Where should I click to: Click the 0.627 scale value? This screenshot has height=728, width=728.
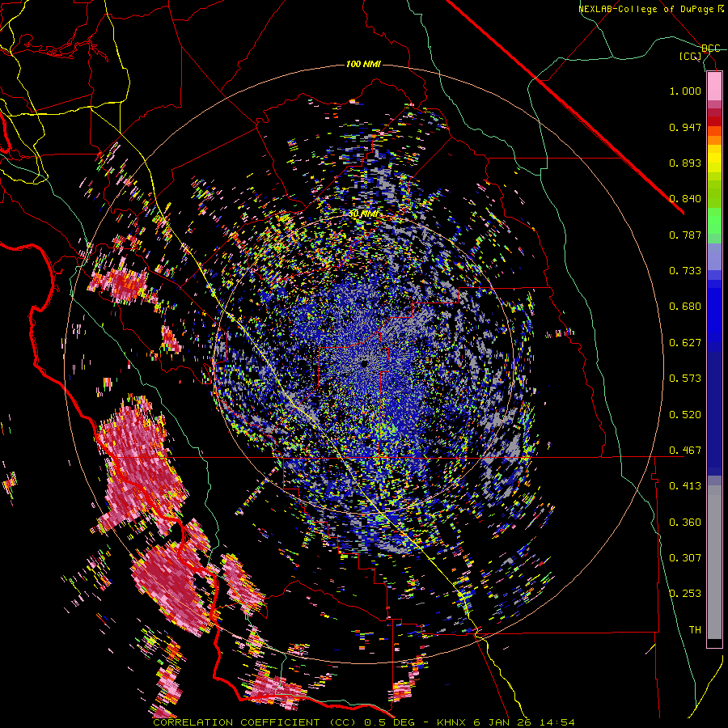[x=685, y=343]
